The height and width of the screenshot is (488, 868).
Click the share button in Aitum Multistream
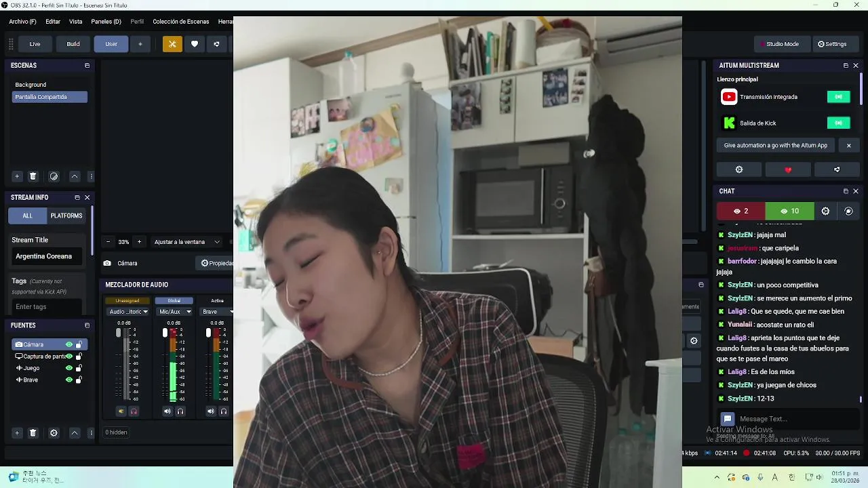(x=837, y=169)
